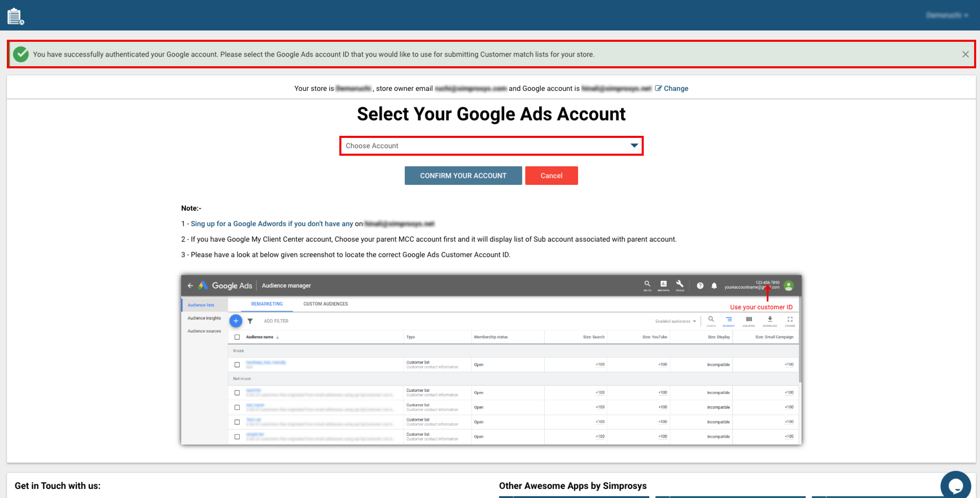Screen dimensions: 980x498
Task: Check the In-use audience row checkbox
Action: 237,364
